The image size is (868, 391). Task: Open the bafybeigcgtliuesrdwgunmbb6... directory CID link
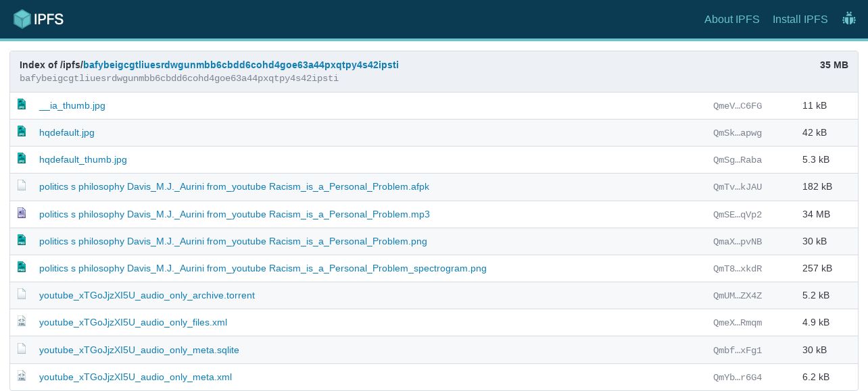tap(241, 65)
